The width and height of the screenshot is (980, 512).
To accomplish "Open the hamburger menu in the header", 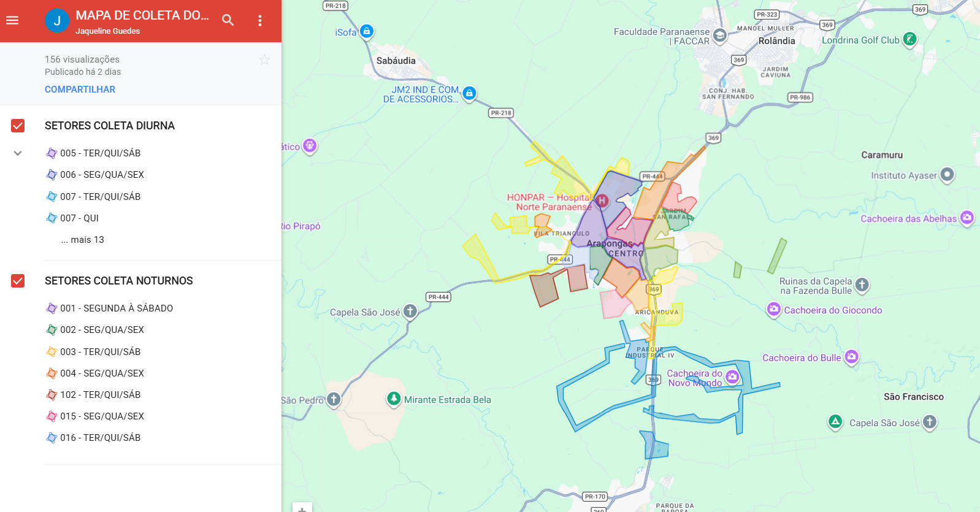I will click(x=12, y=20).
